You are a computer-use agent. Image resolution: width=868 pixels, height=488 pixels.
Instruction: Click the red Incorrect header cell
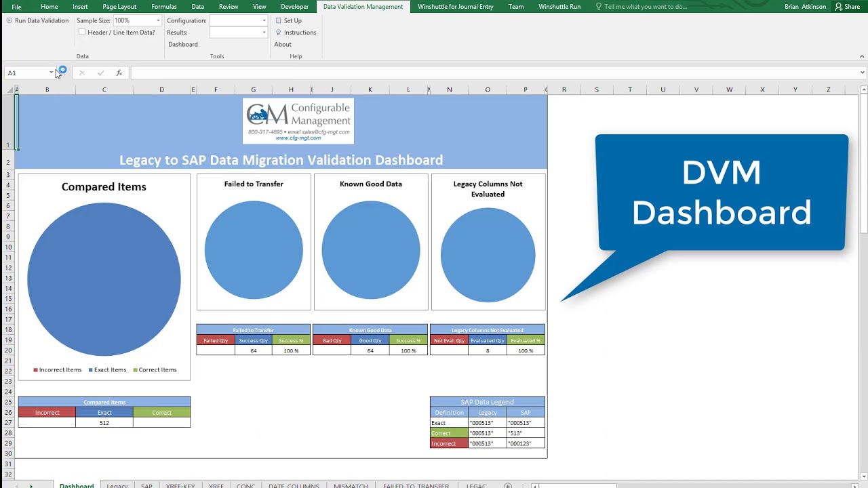click(47, 412)
